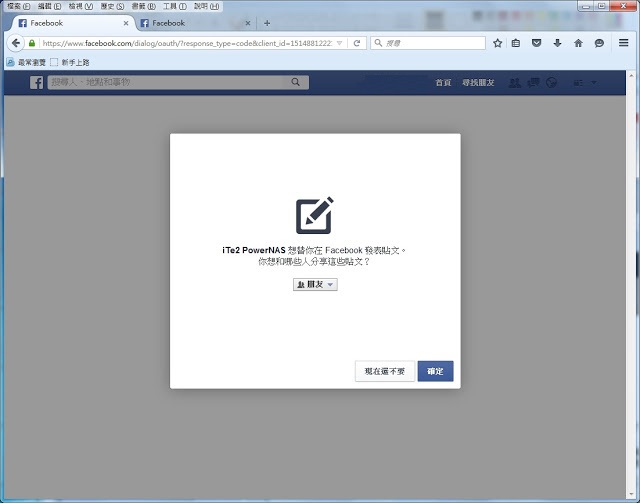The height and width of the screenshot is (503, 640).
Task: Reload the page with the refresh icon
Action: 357,43
